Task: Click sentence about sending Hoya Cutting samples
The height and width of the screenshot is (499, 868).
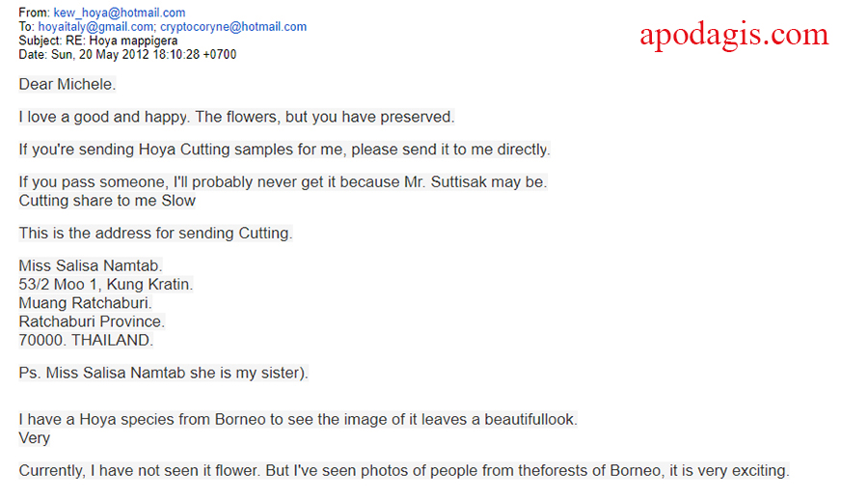Action: [285, 150]
